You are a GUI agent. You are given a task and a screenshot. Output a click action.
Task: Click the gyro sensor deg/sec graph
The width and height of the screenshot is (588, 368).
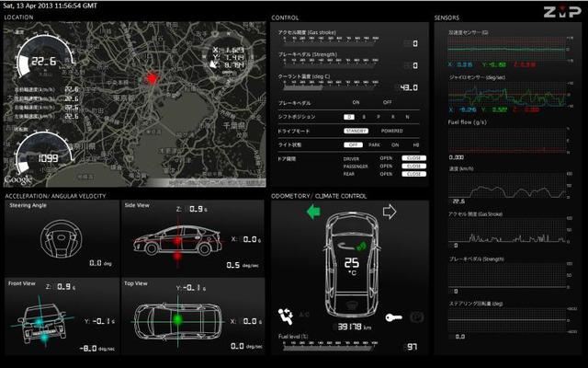pos(506,94)
